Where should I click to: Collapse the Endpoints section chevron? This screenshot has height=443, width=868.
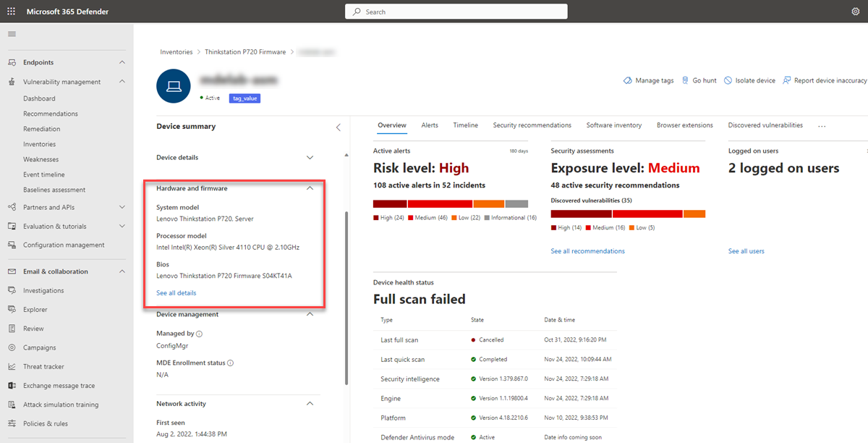point(122,62)
